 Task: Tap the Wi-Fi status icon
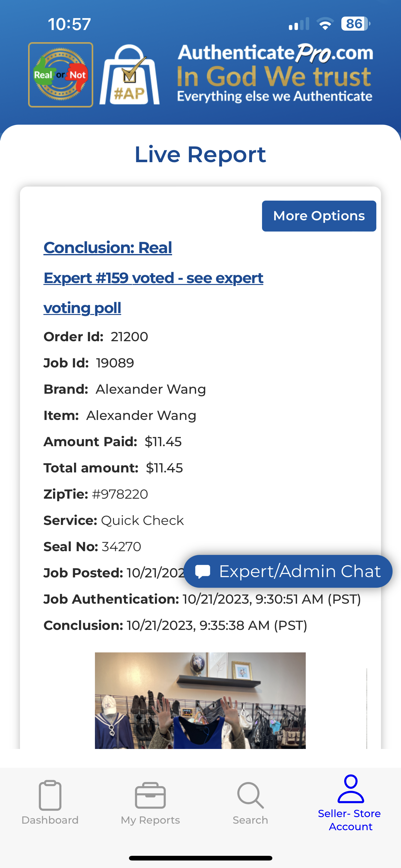pos(325,24)
